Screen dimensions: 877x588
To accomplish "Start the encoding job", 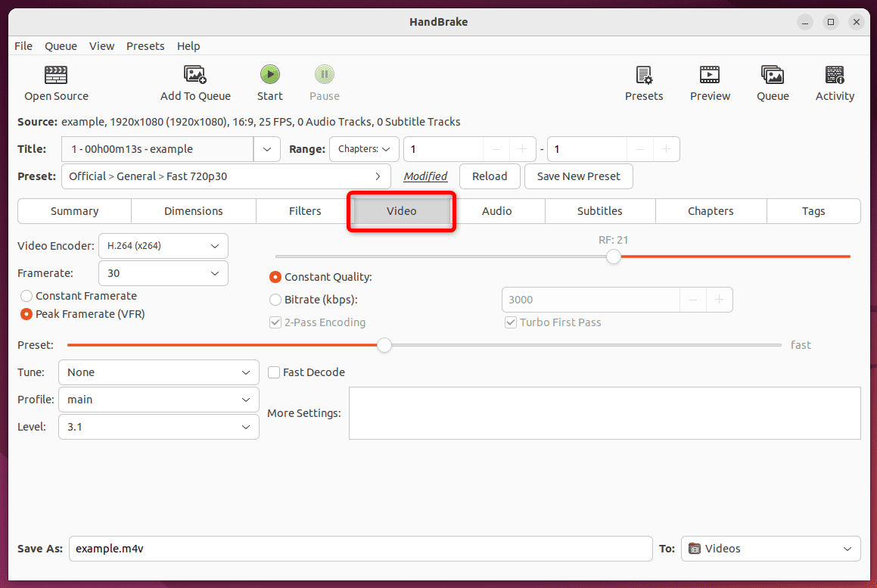I will click(x=269, y=82).
